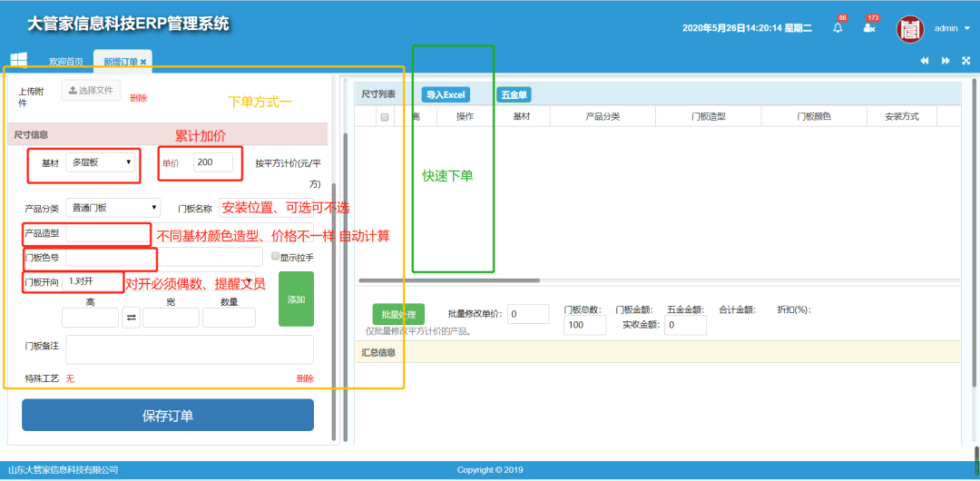Click the Windows logo menu icon
Image resolution: width=980 pixels, height=481 pixels.
18,60
